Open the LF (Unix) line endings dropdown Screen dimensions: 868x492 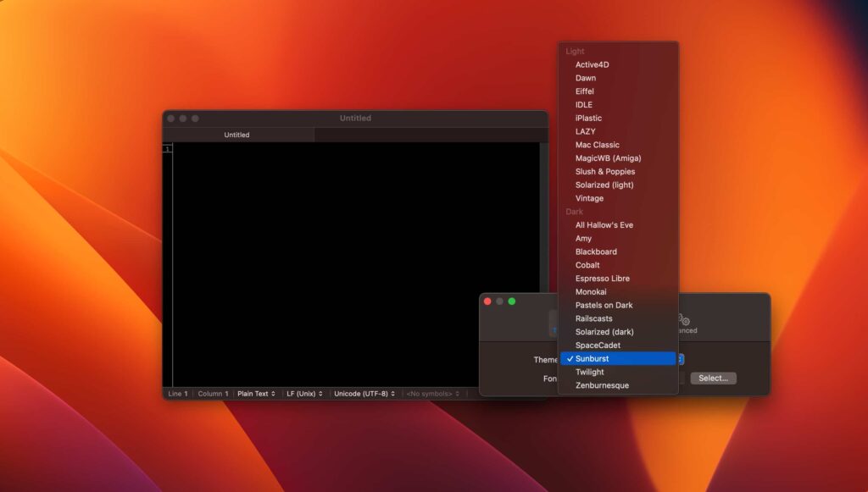(304, 393)
